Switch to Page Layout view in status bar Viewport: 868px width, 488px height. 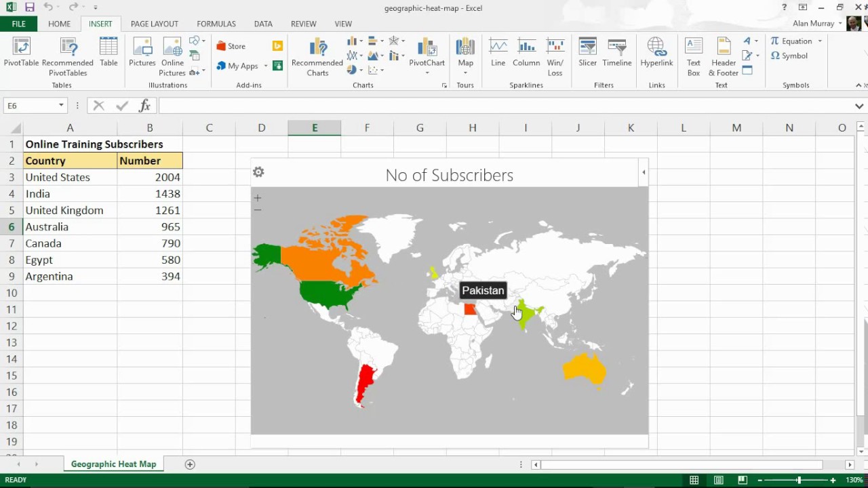click(718, 480)
